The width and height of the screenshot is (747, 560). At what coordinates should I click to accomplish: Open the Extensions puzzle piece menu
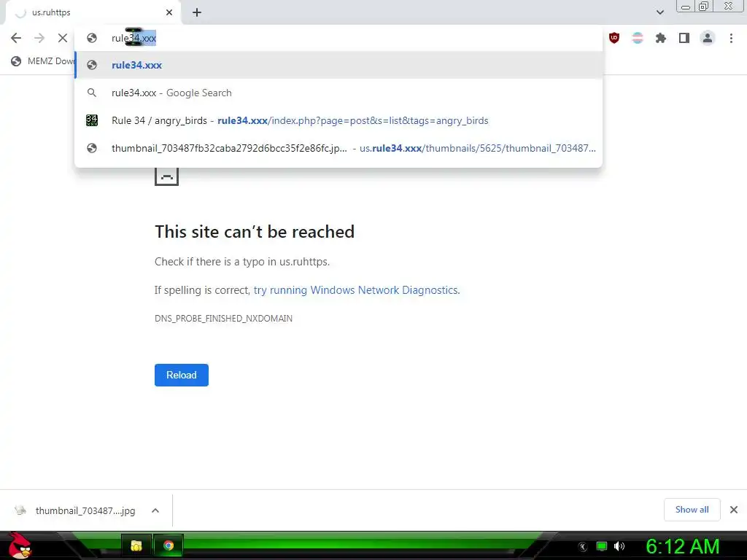point(661,38)
